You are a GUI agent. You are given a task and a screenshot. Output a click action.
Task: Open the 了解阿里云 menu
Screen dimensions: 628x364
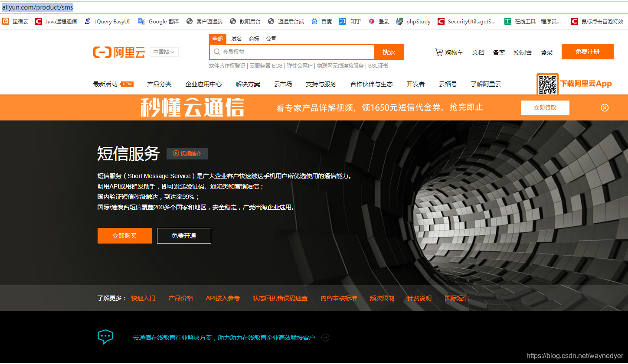486,84
